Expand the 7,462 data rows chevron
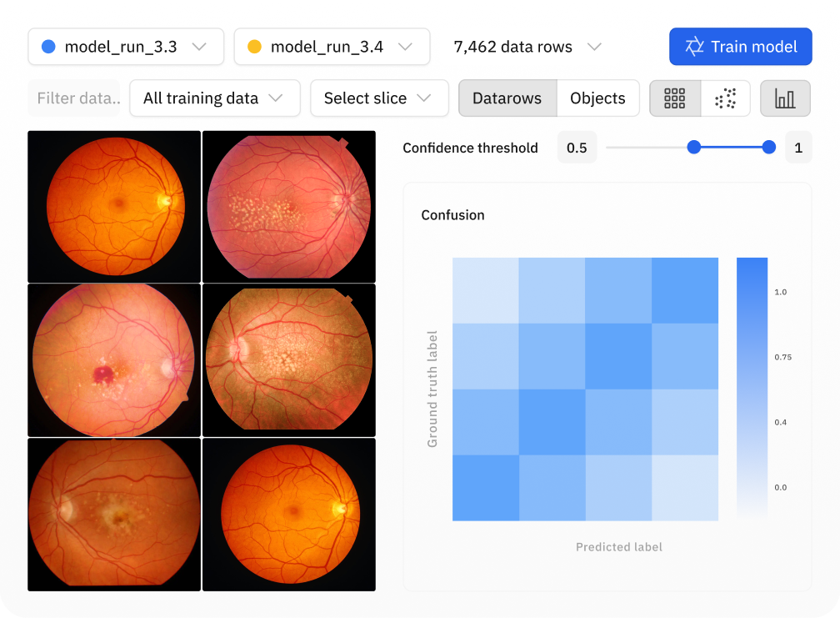Viewport: 840px width, 618px height. pos(594,47)
